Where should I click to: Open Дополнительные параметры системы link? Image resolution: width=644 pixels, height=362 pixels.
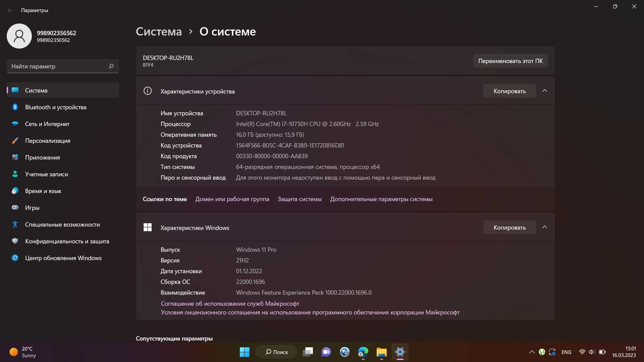pos(381,199)
